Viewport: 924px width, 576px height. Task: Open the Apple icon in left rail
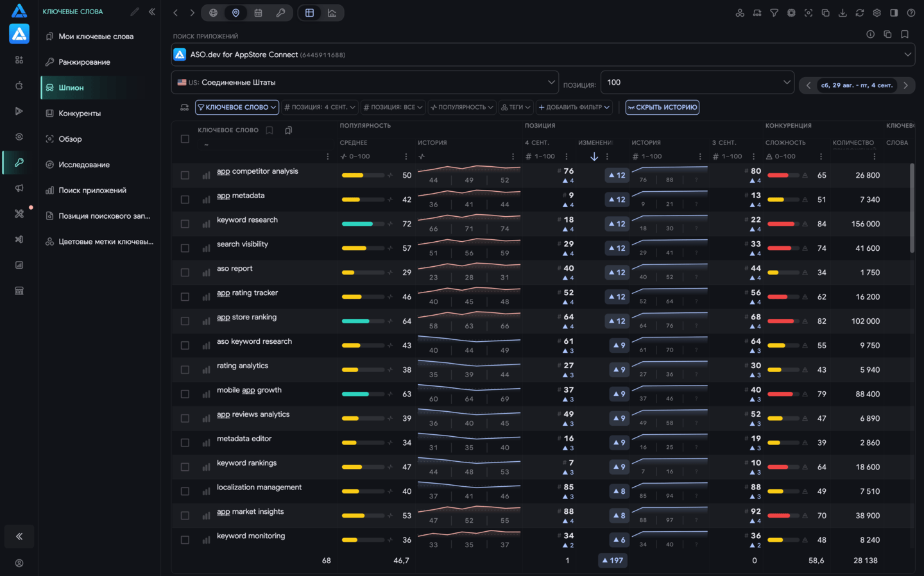[x=19, y=85]
